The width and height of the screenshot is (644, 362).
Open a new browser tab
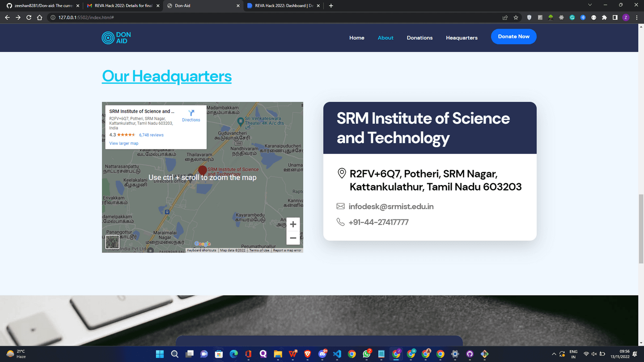(331, 6)
